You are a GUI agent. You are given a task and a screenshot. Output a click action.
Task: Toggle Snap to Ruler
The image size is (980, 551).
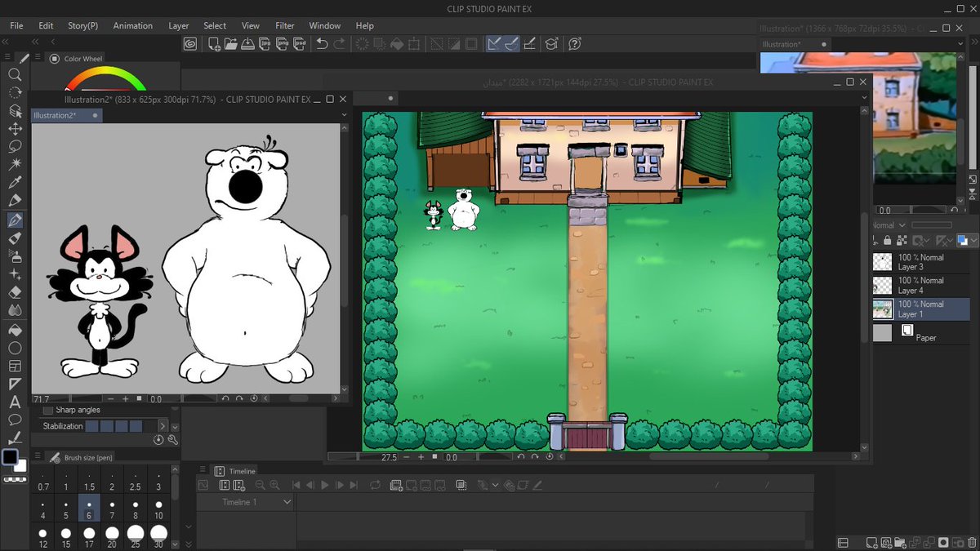pyautogui.click(x=494, y=44)
